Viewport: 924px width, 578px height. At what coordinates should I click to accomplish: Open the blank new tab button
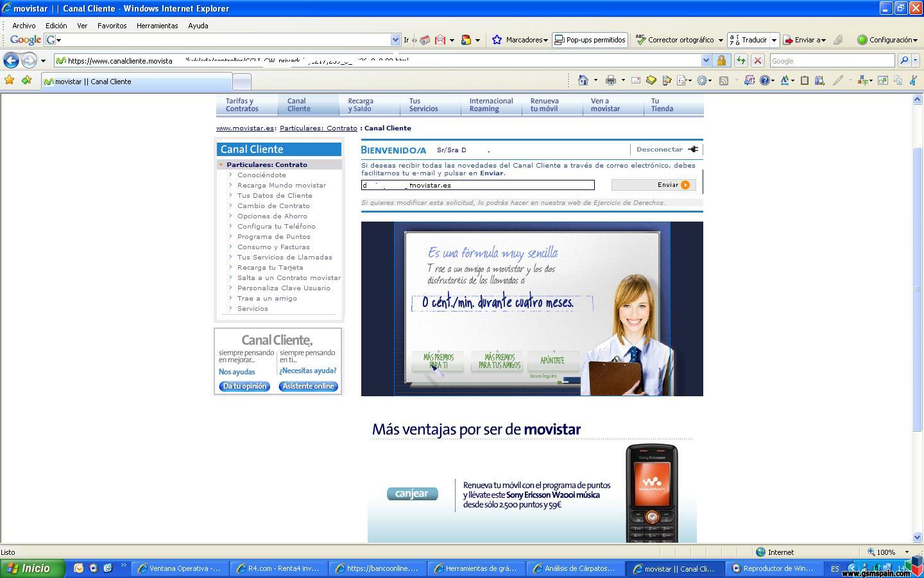pyautogui.click(x=241, y=82)
